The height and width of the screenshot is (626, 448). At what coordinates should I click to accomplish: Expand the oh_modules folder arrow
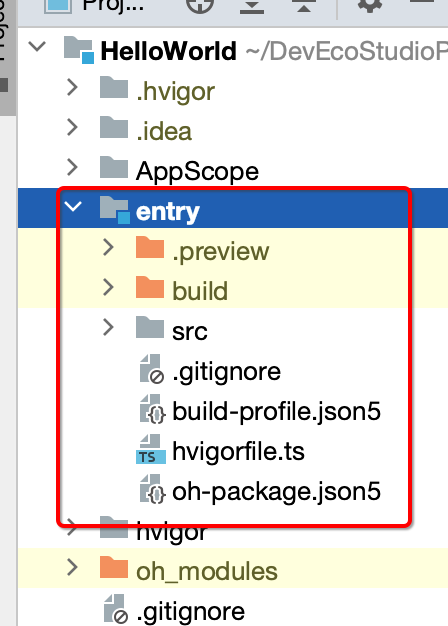point(72,567)
